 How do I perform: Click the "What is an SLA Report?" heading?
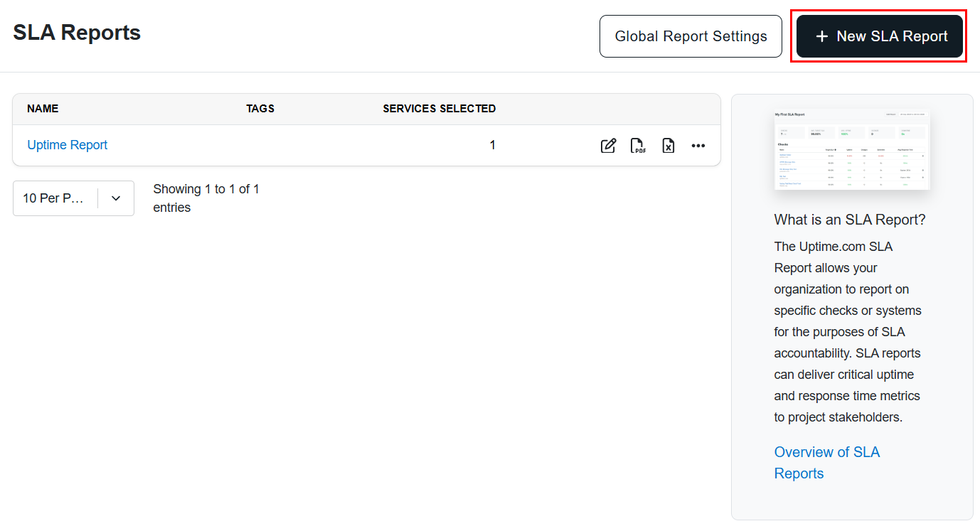pyautogui.click(x=850, y=220)
